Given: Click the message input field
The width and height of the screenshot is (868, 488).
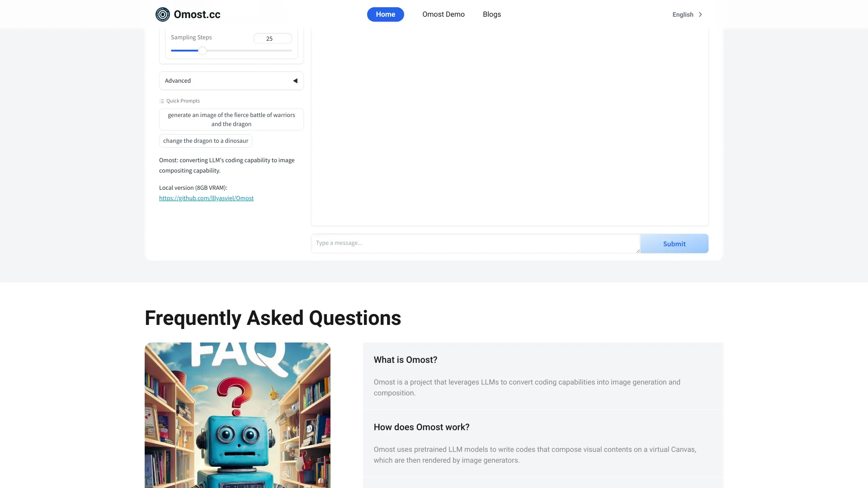Looking at the screenshot, I should pyautogui.click(x=475, y=243).
